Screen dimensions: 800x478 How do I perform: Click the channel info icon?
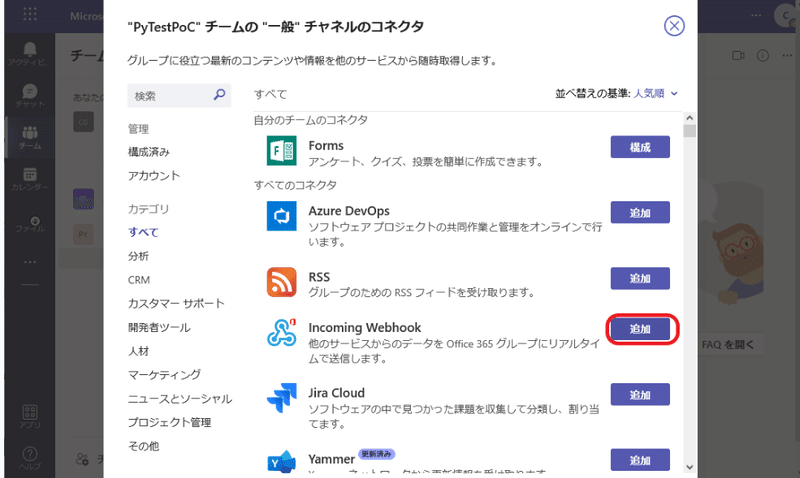pos(763,55)
